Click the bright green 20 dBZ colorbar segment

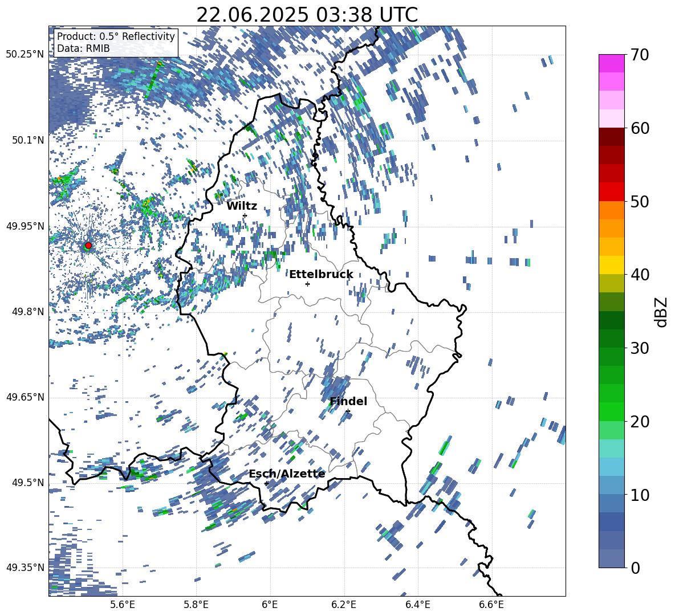pyautogui.click(x=611, y=411)
